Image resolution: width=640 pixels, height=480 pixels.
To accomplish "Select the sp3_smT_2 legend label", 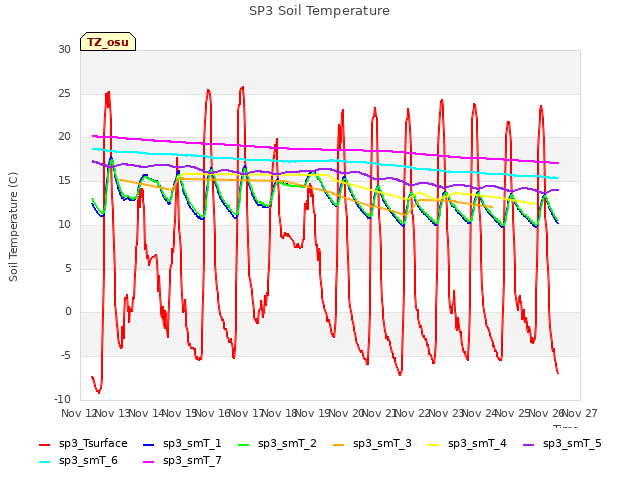I will coord(287,444).
